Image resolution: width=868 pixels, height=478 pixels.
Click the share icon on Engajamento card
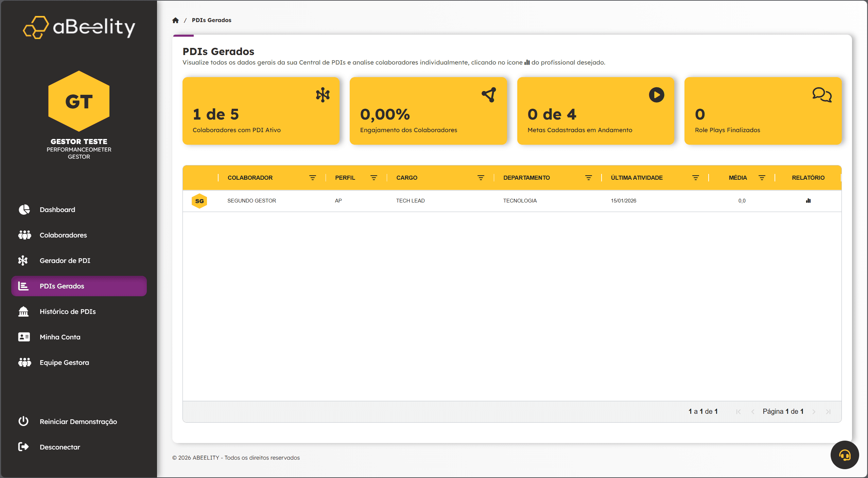point(489,95)
